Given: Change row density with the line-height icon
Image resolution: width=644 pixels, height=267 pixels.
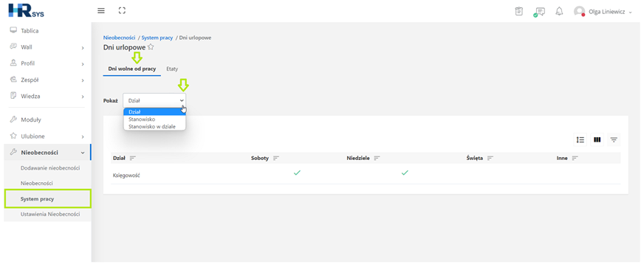Looking at the screenshot, I should click(580, 140).
